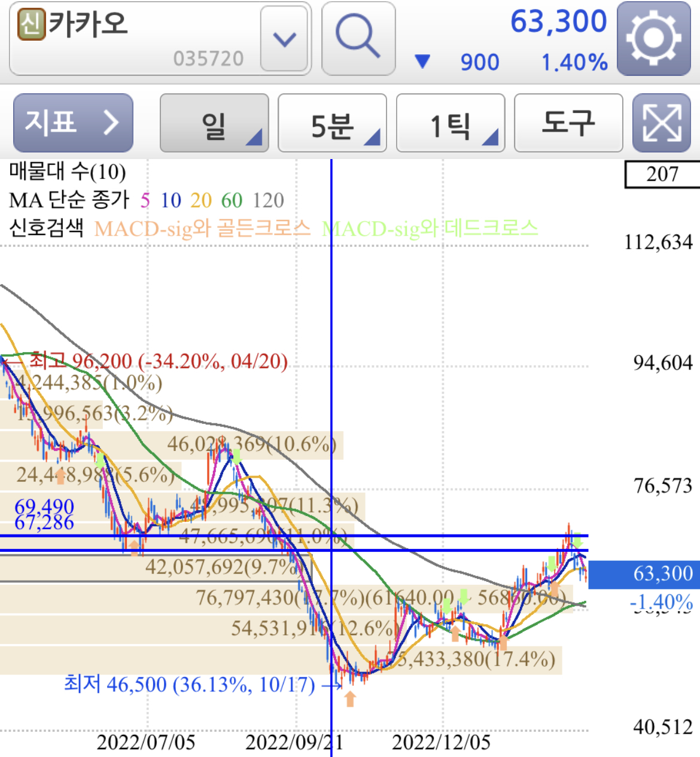Viewport: 700px width, 757px height.
Task: Click the 40,512 axis price
Action: (x=663, y=728)
